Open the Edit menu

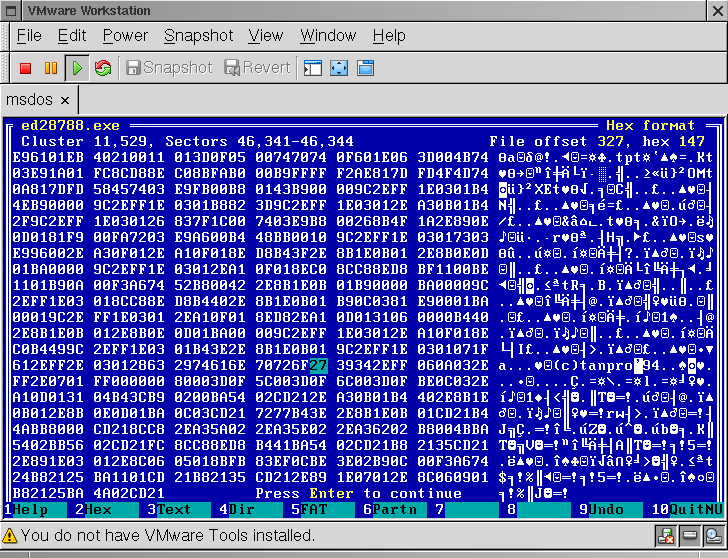click(x=72, y=36)
